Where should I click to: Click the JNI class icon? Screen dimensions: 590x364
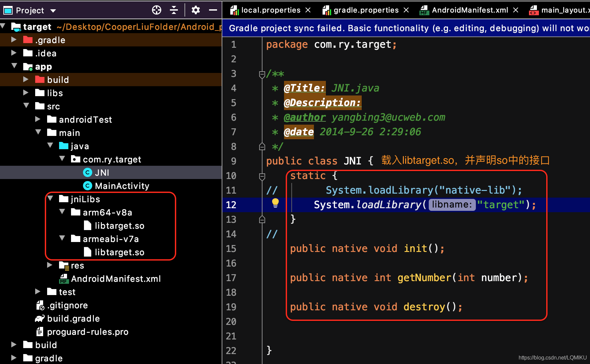point(87,172)
